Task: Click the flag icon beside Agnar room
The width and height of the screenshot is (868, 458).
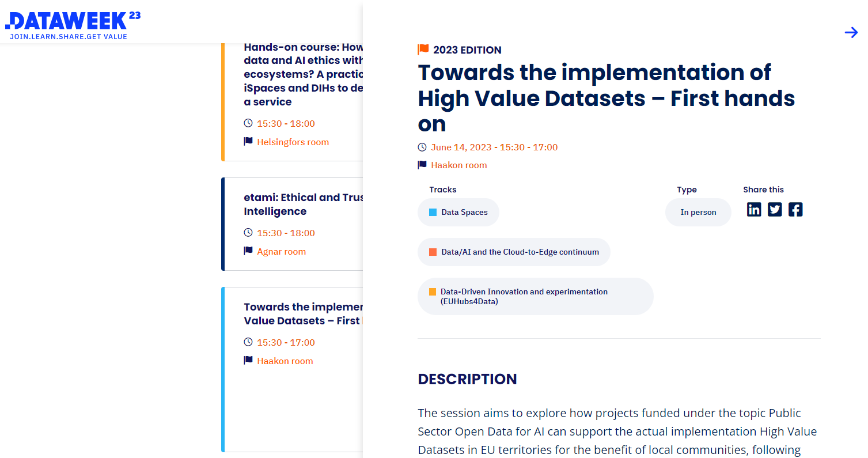Action: (248, 251)
